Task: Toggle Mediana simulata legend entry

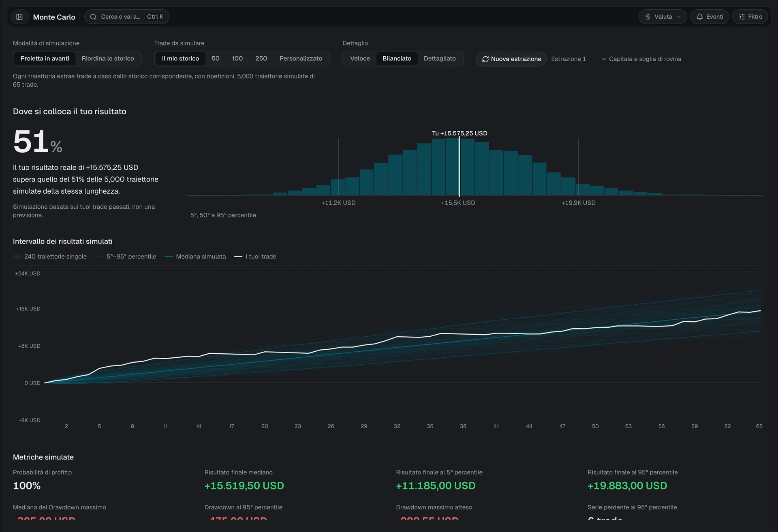Action: tap(195, 257)
